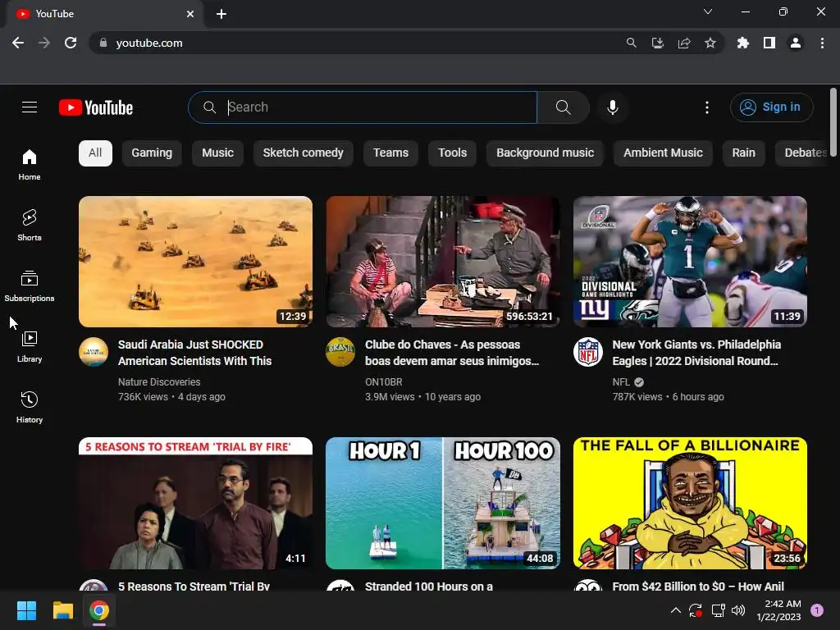Select the Background music filter chip
This screenshot has width=840, height=630.
pos(545,153)
